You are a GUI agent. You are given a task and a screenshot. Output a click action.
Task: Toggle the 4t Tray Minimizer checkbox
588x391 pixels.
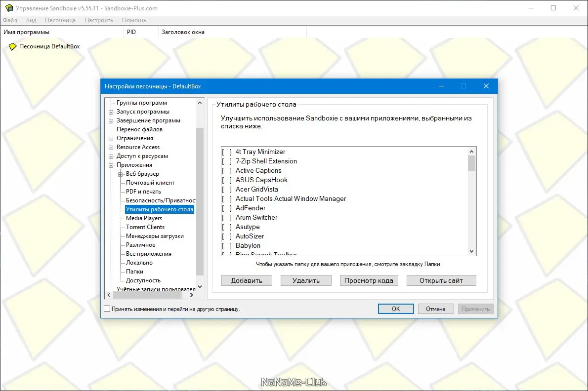(226, 152)
